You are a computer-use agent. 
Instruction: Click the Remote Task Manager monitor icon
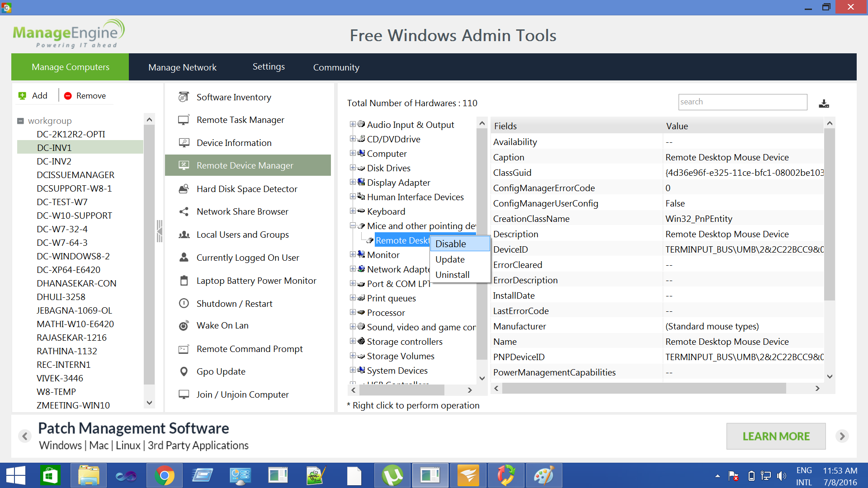[x=184, y=120]
